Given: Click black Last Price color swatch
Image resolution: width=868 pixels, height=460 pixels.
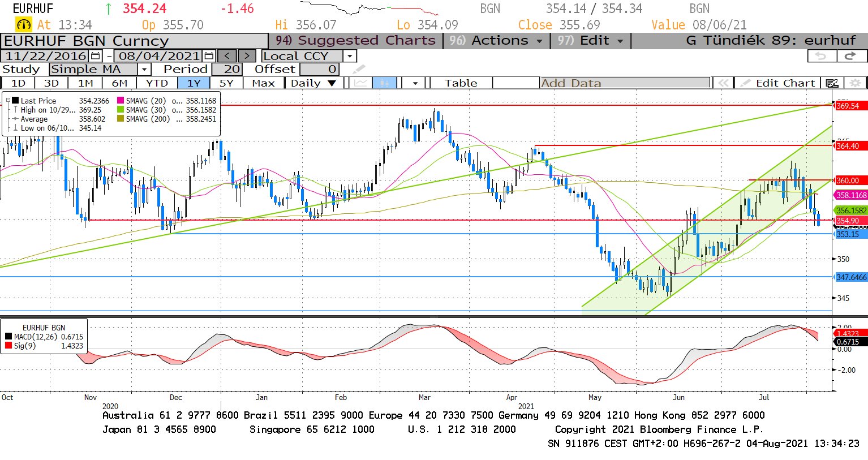Looking at the screenshot, I should point(15,101).
